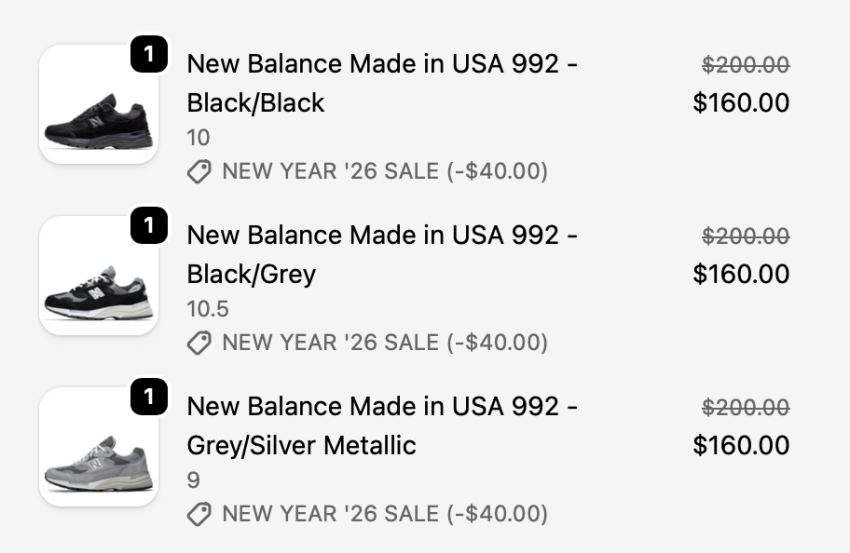Click the size 10.5 label
850x553 pixels.
(x=207, y=309)
